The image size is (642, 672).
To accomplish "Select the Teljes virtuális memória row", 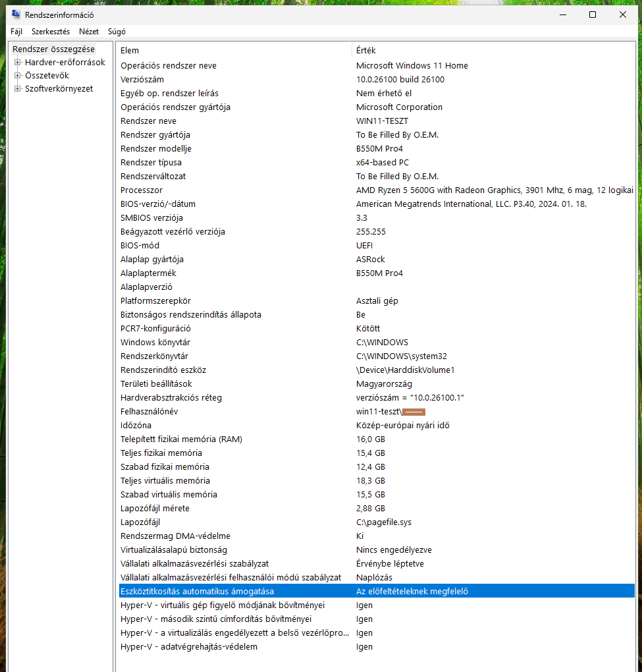I will click(377, 481).
